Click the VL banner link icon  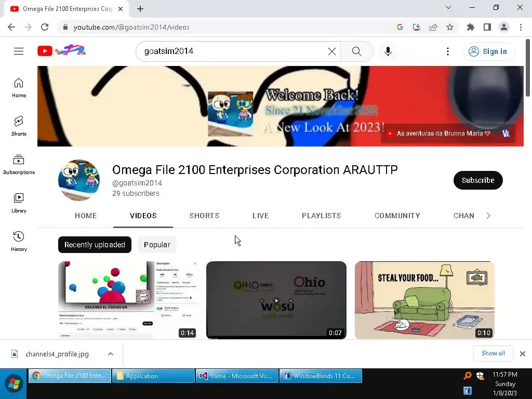click(x=506, y=134)
